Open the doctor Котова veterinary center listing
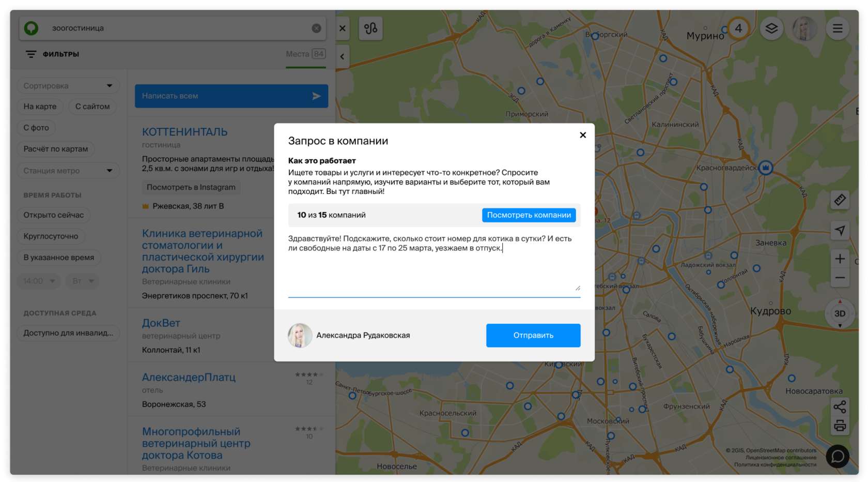This screenshot has height=482, width=868. point(196,444)
